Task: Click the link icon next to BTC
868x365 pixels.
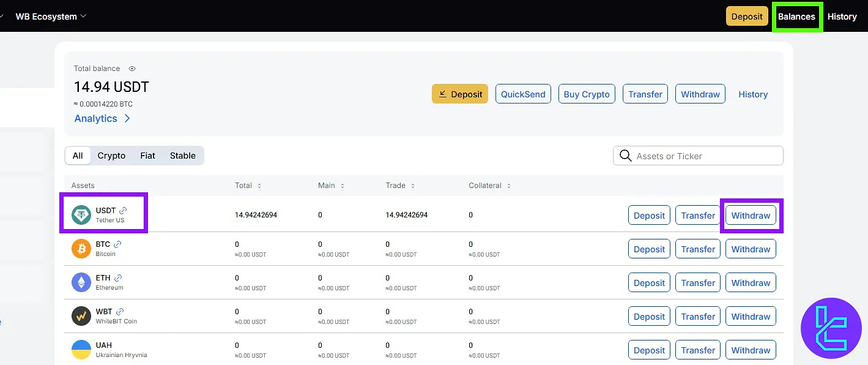Action: tap(117, 244)
